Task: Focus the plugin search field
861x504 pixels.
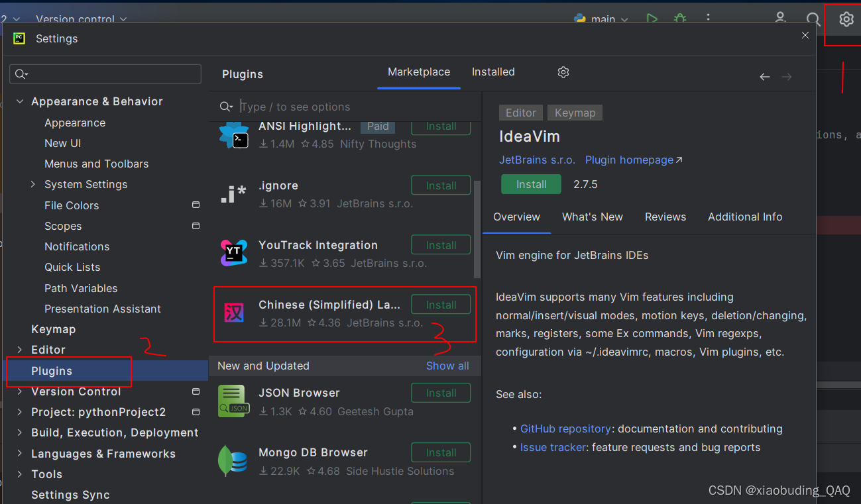Action: (x=349, y=107)
